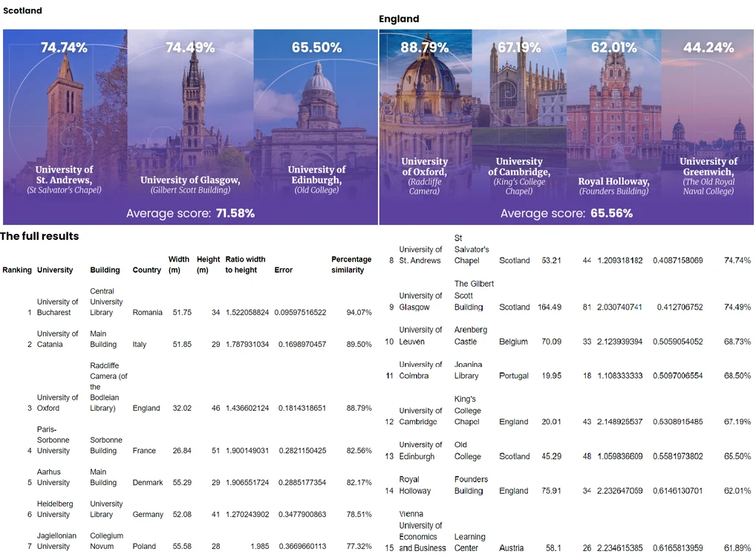
Task: Click 'University of Oxford' table cell
Action: click(x=57, y=403)
